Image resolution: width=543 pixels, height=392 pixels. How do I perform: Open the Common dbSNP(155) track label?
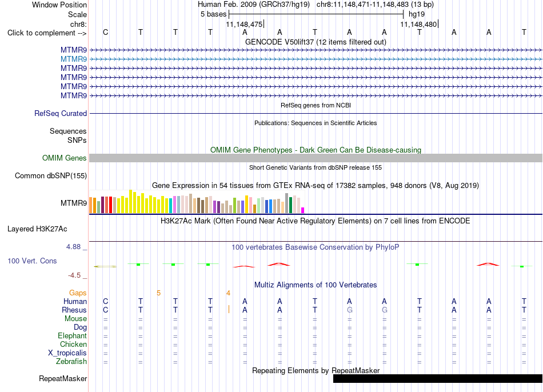pyautogui.click(x=51, y=176)
